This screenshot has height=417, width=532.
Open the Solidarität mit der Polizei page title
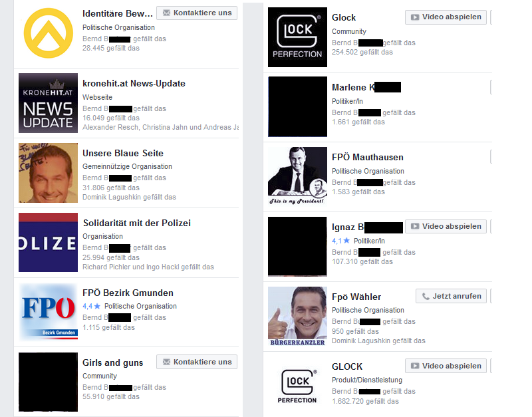[x=137, y=223]
